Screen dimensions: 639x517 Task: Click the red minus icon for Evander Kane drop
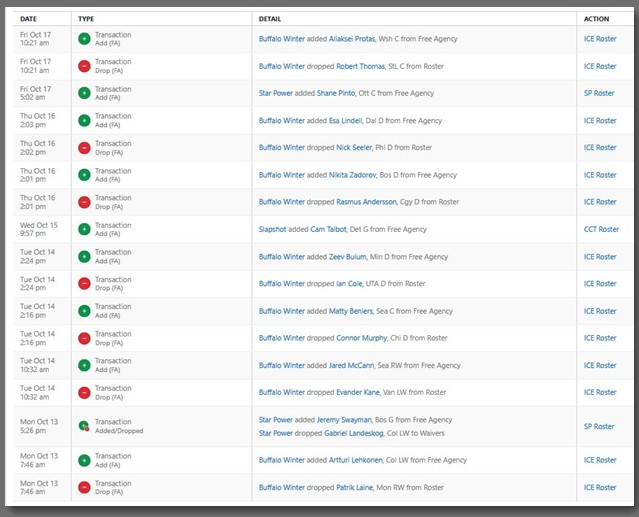click(x=84, y=393)
